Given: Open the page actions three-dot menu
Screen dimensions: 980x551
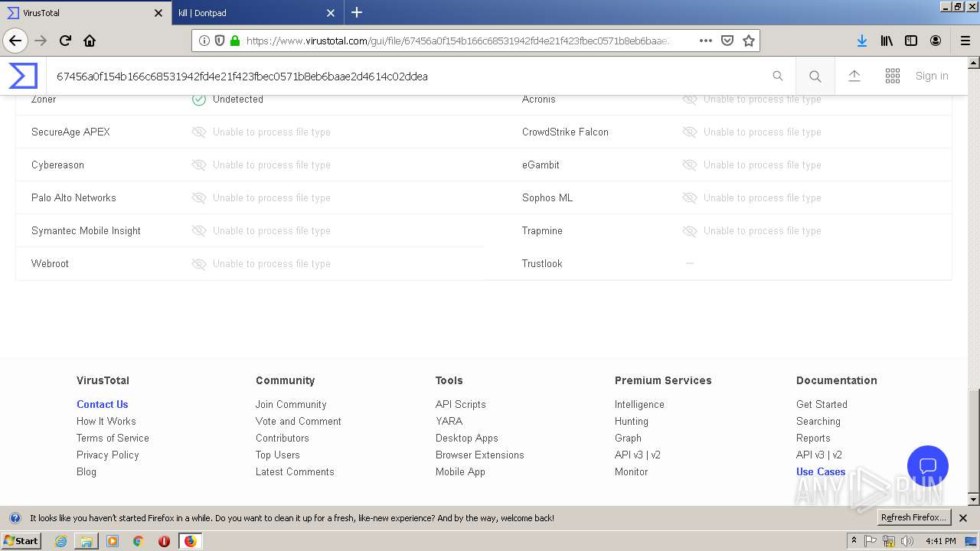Looking at the screenshot, I should pyautogui.click(x=705, y=41).
